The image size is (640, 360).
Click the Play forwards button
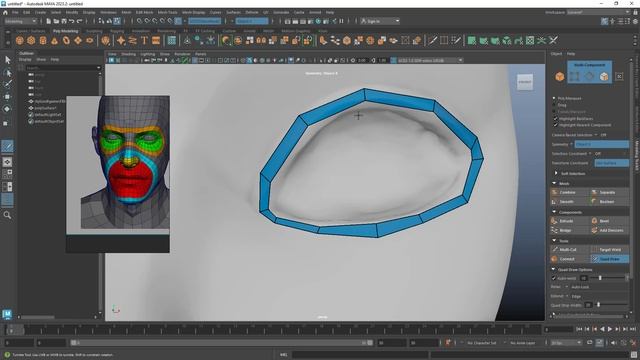tap(610, 329)
